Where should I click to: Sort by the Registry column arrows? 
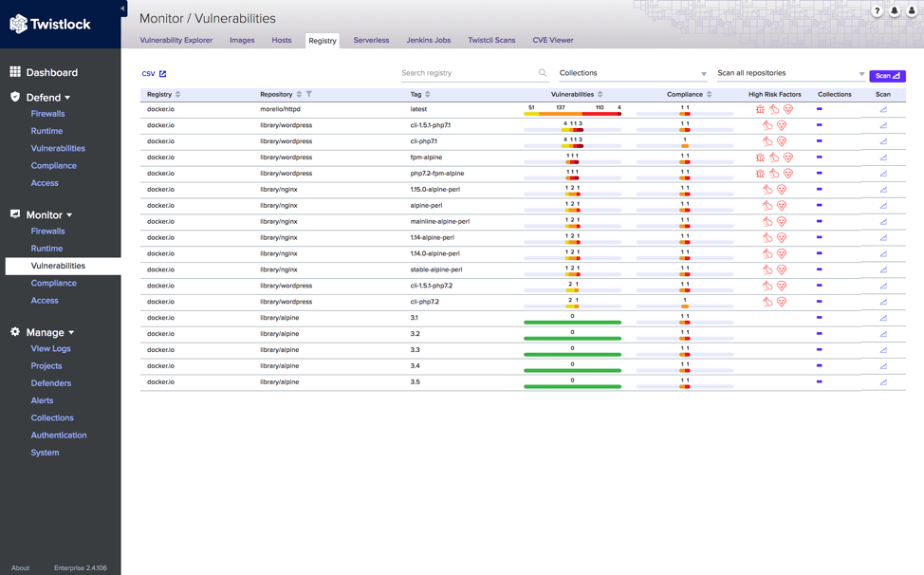click(x=178, y=94)
